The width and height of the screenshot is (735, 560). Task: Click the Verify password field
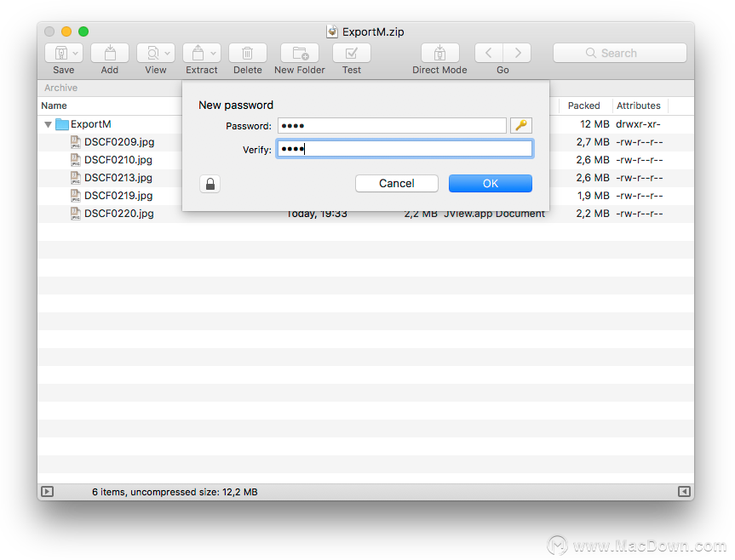click(405, 149)
